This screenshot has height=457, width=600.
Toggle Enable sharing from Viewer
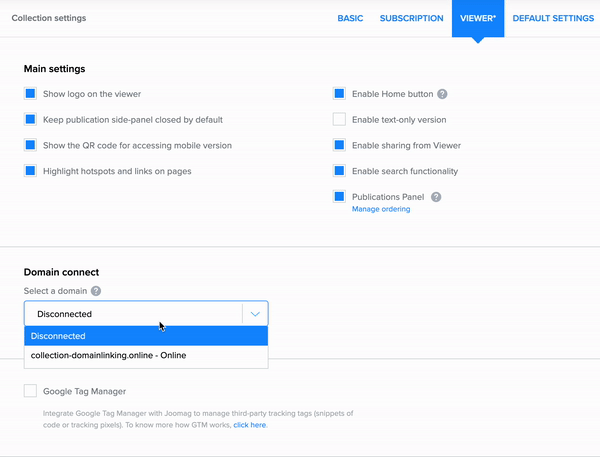339,145
